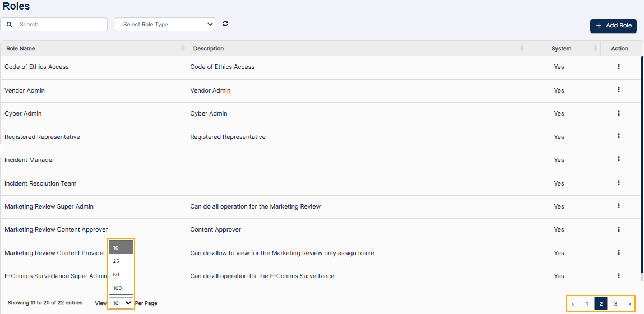Click the Yes value in Incident Manager row
The height and width of the screenshot is (314, 644).
pyautogui.click(x=559, y=160)
